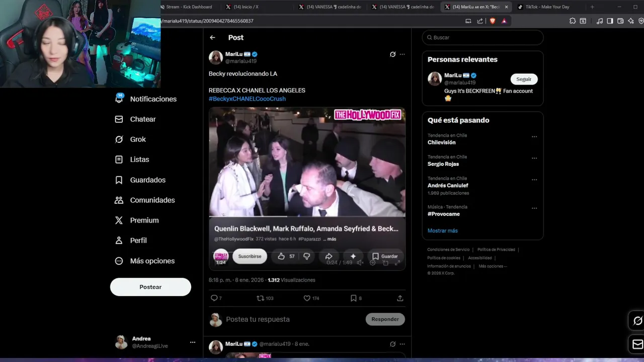644x362 pixels.
Task: Click Guardar on the video
Action: tap(385, 256)
